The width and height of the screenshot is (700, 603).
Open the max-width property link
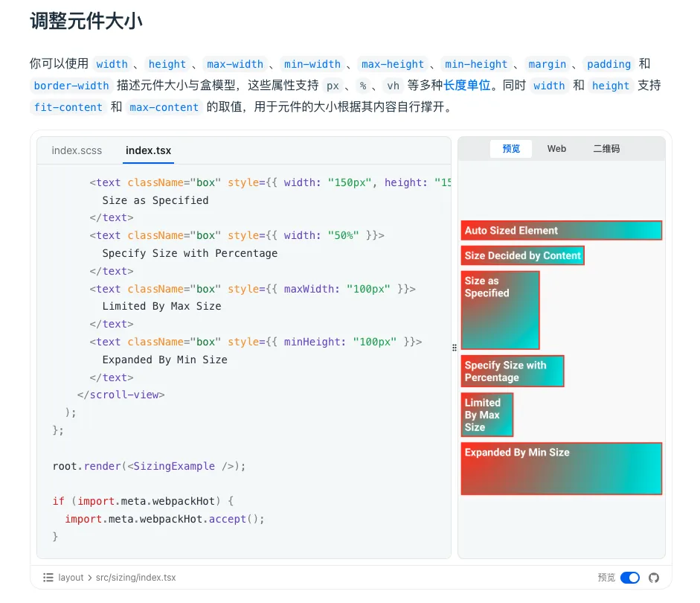click(x=235, y=64)
